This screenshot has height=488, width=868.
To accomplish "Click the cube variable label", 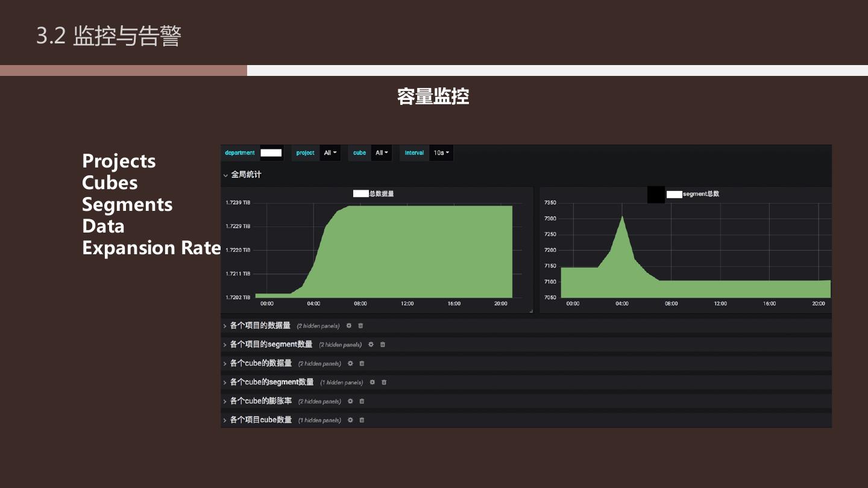I will click(360, 153).
